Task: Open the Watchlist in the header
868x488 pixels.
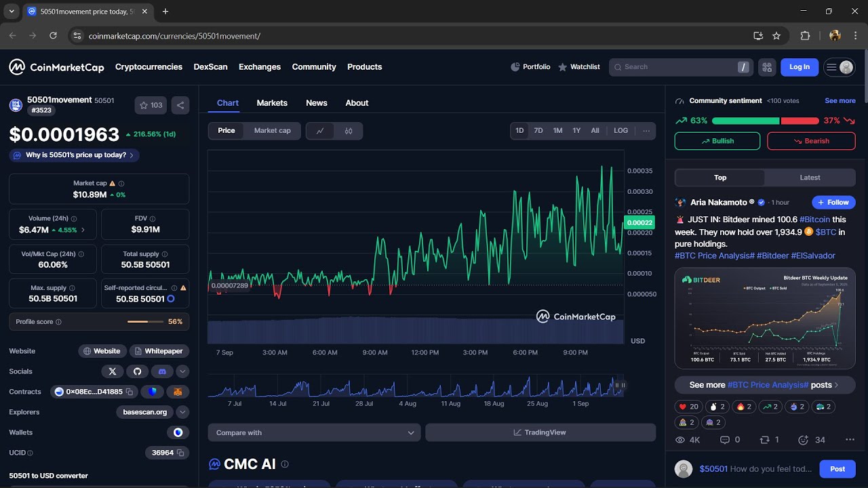Action: point(579,67)
